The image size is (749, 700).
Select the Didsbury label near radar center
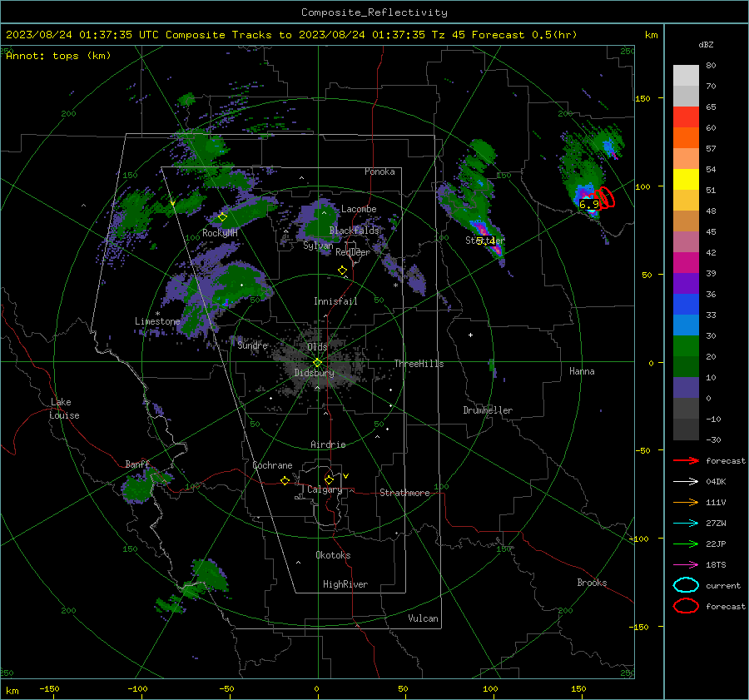point(314,373)
